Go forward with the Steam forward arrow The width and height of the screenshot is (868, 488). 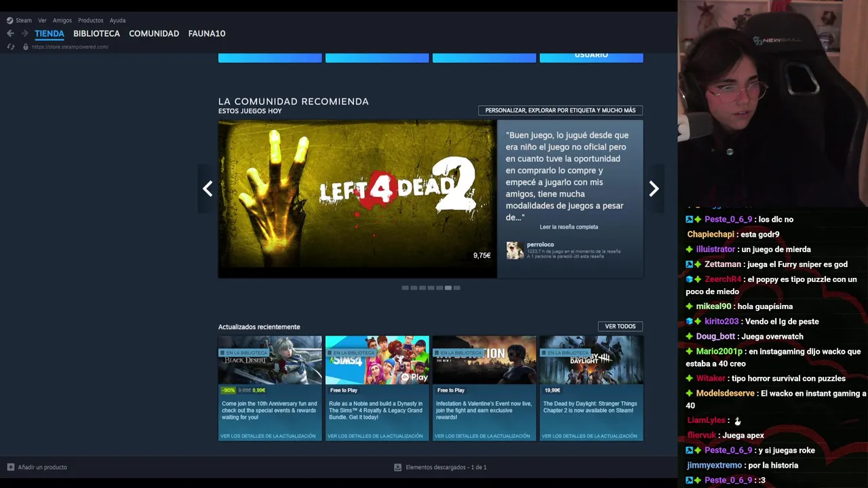(25, 33)
